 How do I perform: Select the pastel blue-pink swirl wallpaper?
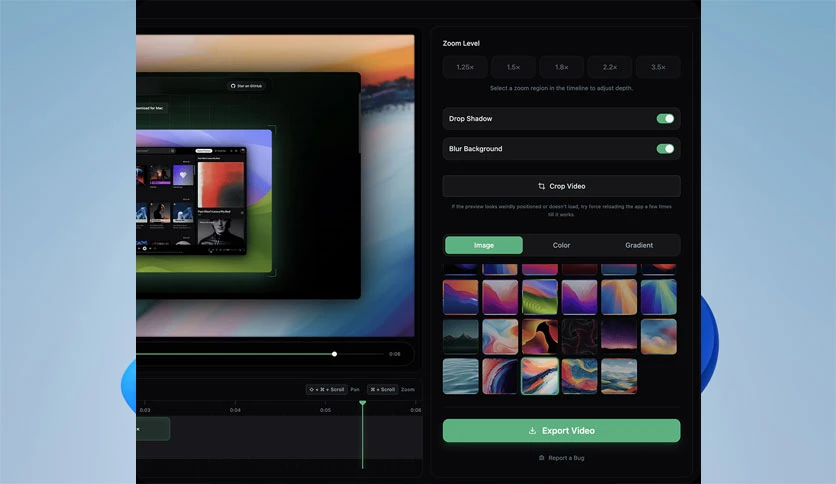(500, 337)
